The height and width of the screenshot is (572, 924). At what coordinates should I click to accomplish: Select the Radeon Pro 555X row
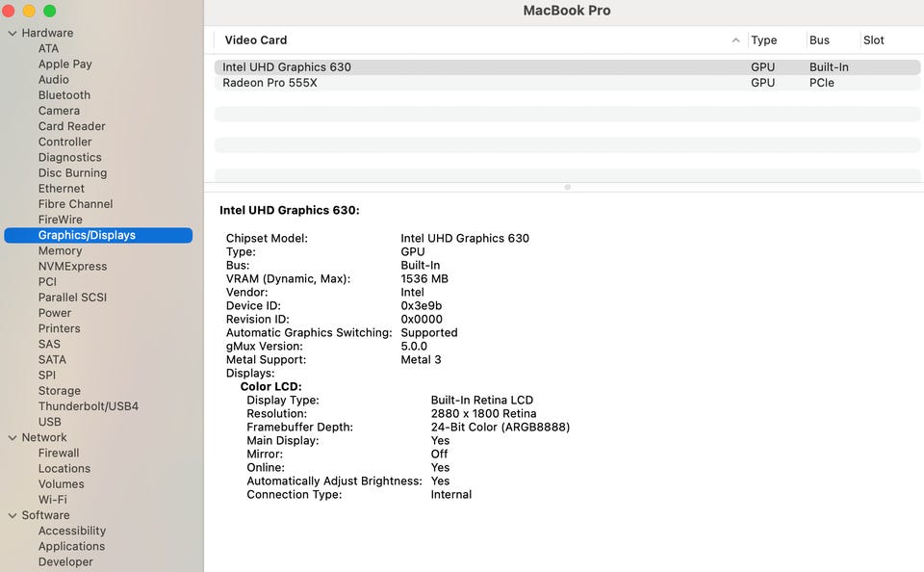[567, 83]
